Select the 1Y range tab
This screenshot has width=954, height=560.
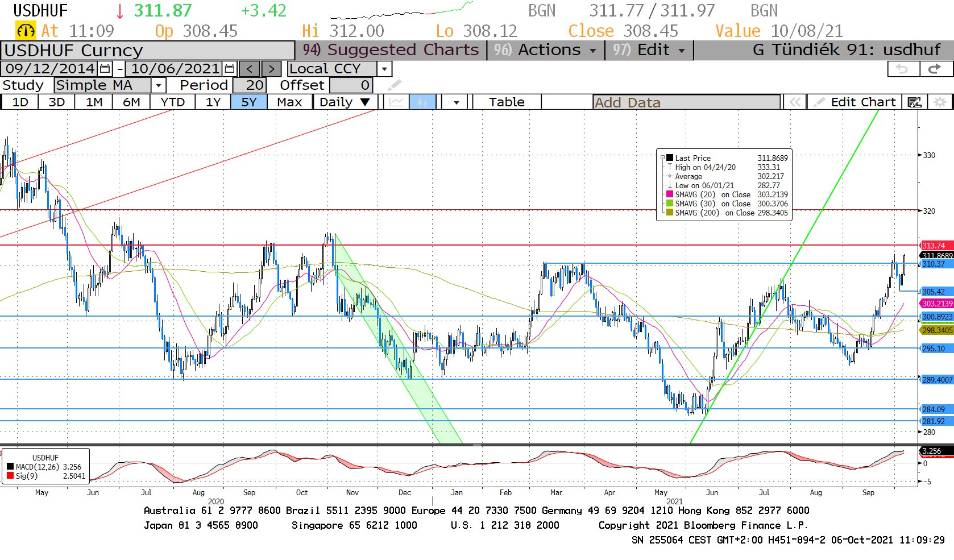click(x=213, y=102)
